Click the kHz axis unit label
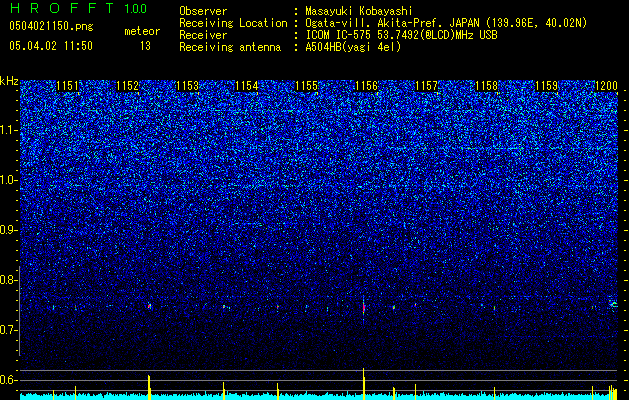The width and height of the screenshot is (629, 400). (9, 81)
